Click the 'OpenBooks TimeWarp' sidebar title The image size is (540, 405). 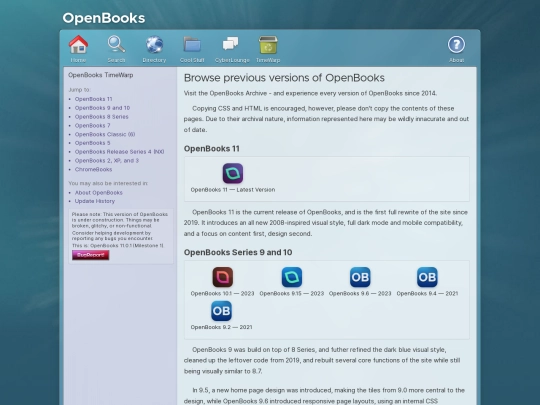101,75
